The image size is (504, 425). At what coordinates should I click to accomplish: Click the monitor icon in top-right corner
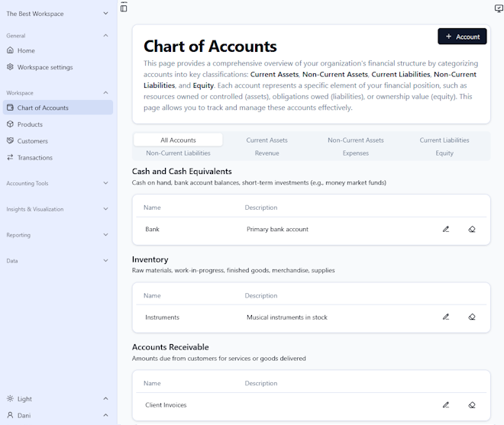[x=499, y=8]
